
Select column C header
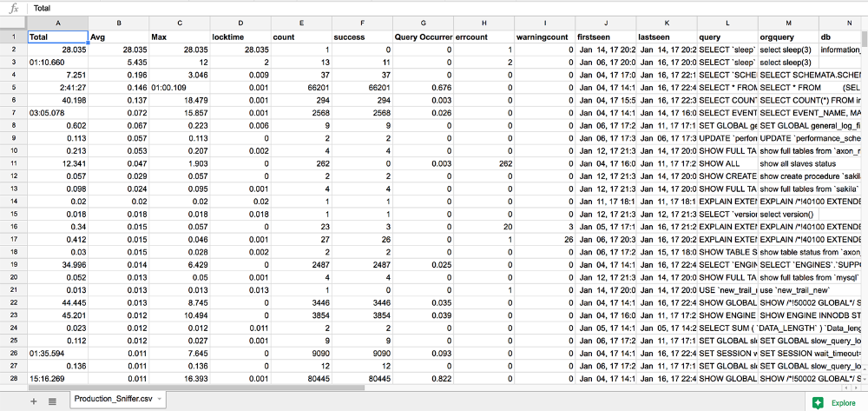point(180,23)
